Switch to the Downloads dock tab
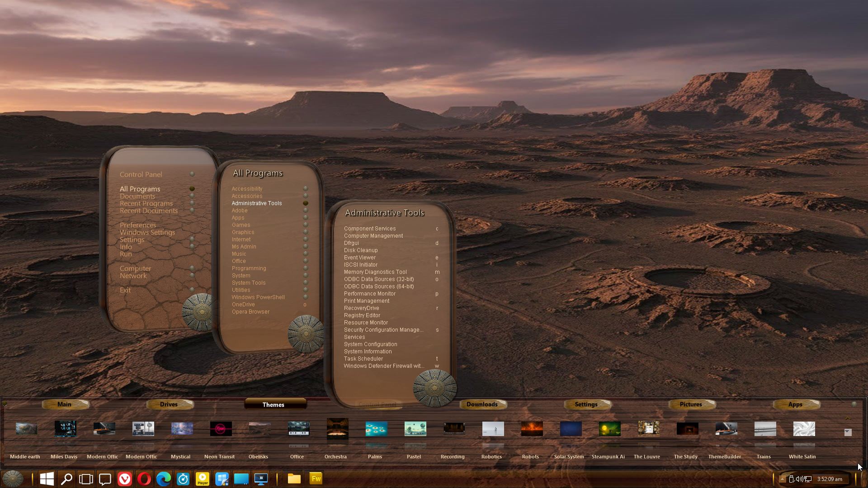This screenshot has width=868, height=488. pyautogui.click(x=482, y=404)
